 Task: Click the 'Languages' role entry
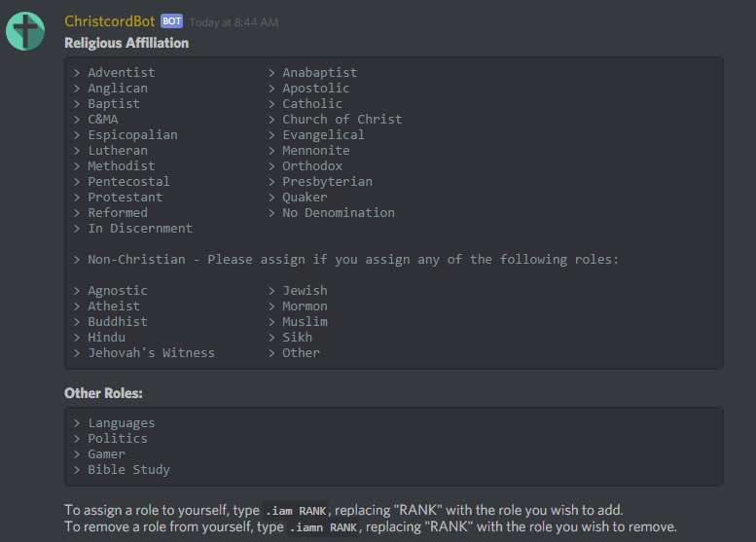[121, 422]
